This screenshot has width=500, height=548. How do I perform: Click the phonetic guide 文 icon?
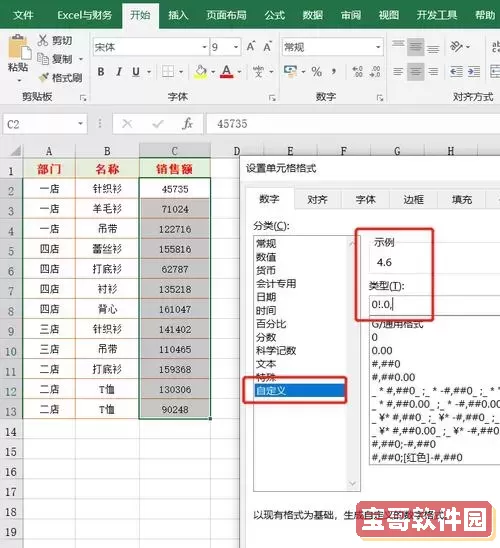(259, 72)
